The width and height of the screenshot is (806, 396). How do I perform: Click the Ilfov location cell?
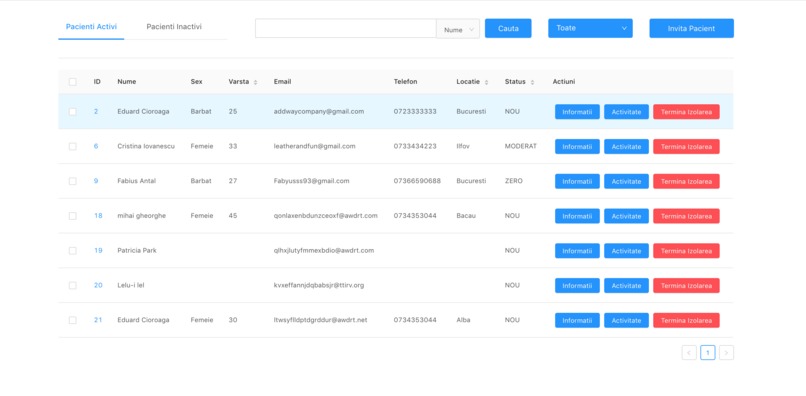463,147
